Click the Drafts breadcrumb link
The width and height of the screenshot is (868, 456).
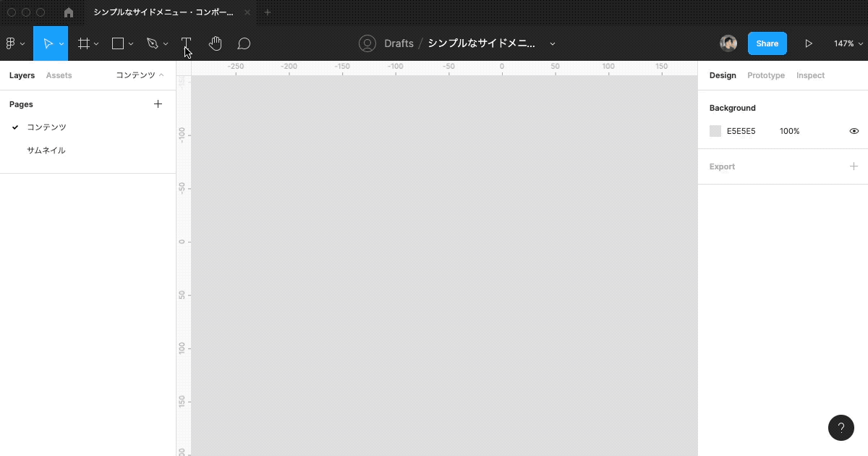click(400, 43)
